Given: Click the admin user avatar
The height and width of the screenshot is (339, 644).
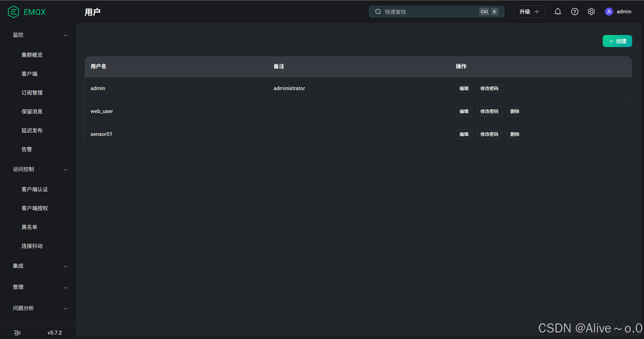Looking at the screenshot, I should pos(609,12).
